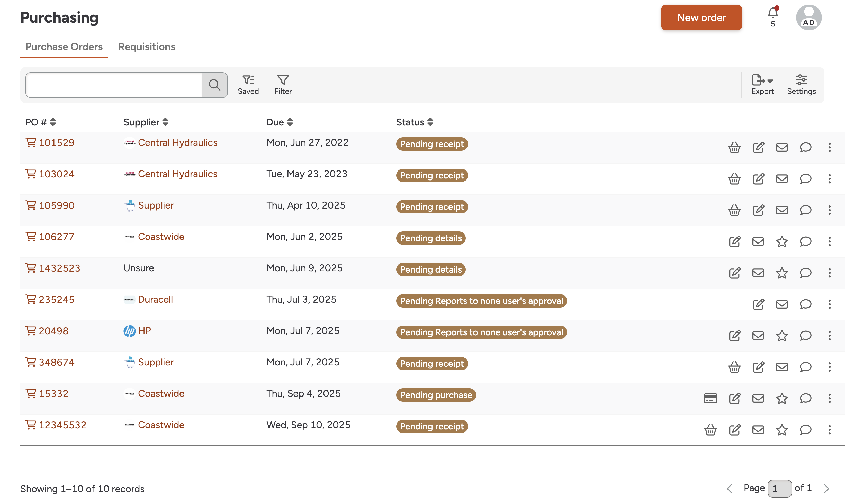Open comment bubble for PO 348674

tap(805, 367)
